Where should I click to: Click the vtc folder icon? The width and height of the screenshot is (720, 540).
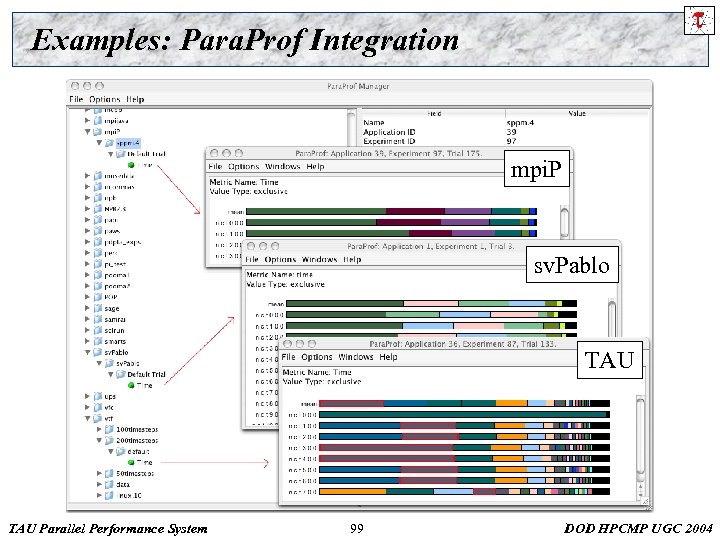coord(98,407)
